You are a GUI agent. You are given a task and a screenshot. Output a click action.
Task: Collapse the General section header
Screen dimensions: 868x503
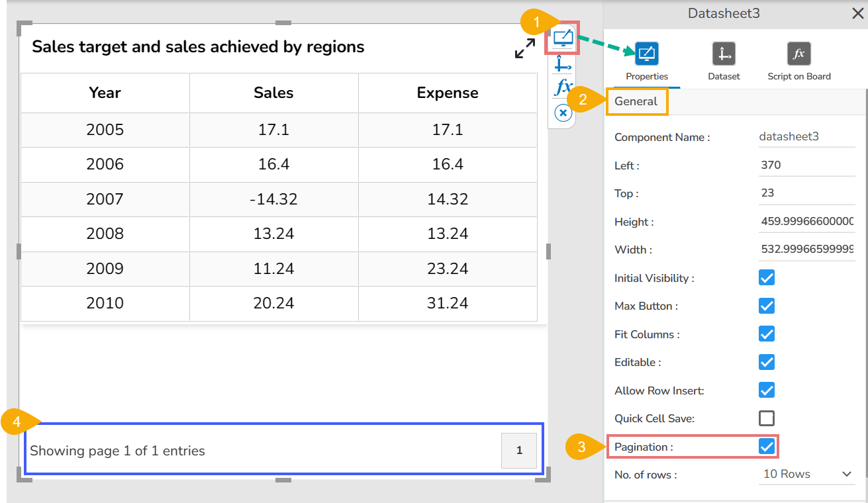coord(636,102)
